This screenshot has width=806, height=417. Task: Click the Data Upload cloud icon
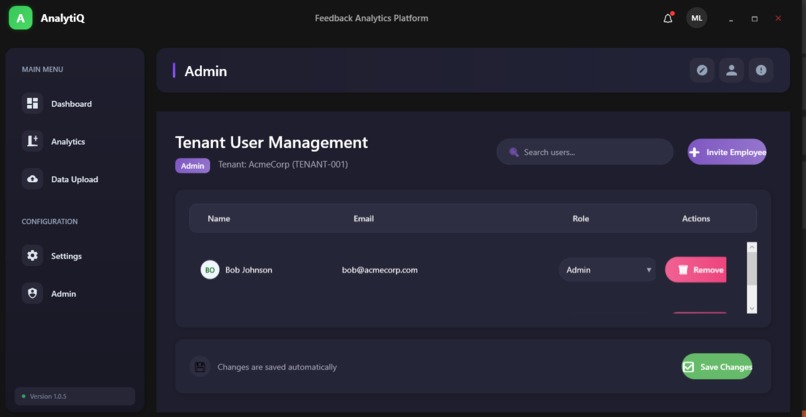pyautogui.click(x=32, y=179)
